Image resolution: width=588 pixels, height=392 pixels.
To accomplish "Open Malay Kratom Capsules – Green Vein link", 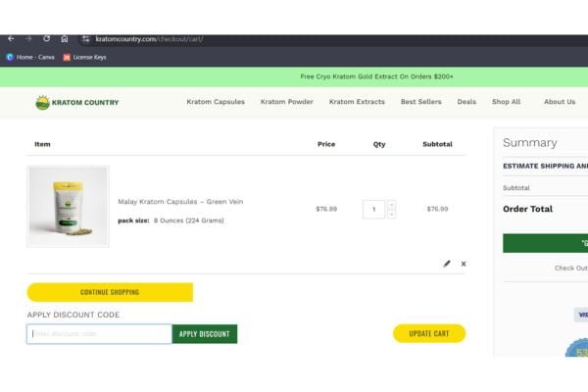I will [x=180, y=202].
